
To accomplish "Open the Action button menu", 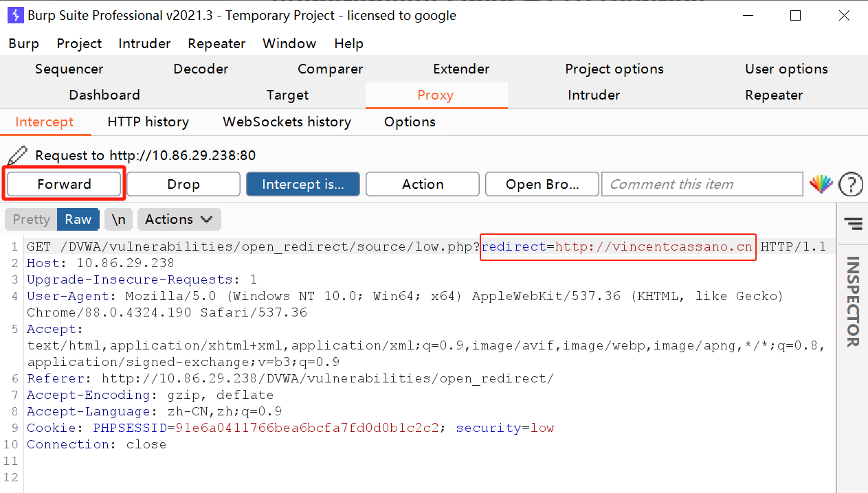I will pos(422,184).
